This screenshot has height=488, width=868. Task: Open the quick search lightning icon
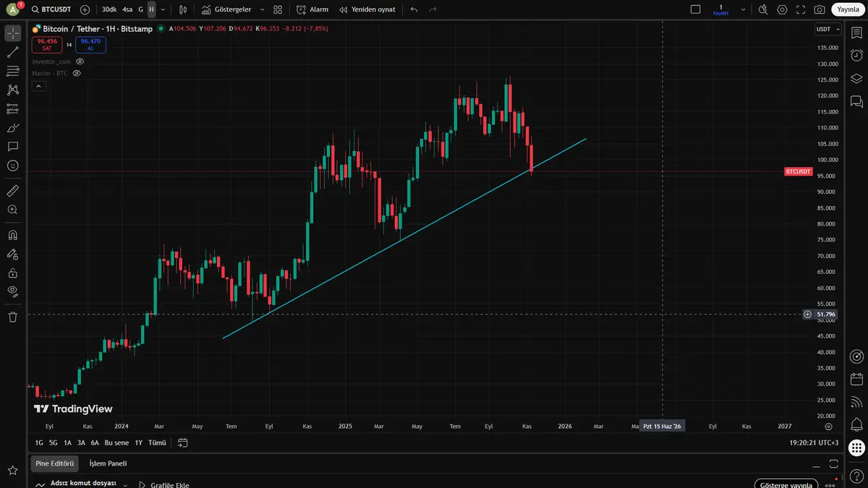click(x=764, y=9)
